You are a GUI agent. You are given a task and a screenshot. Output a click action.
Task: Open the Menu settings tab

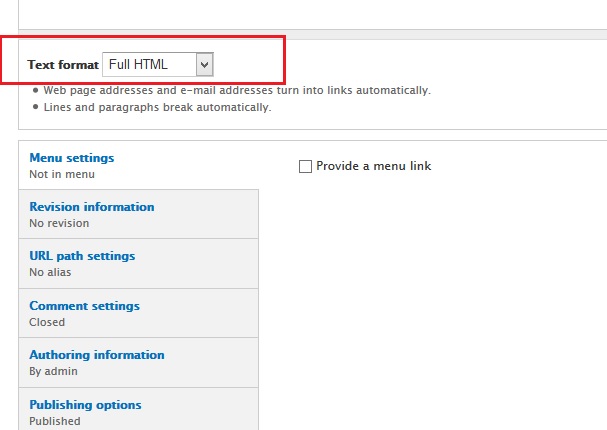click(x=72, y=158)
